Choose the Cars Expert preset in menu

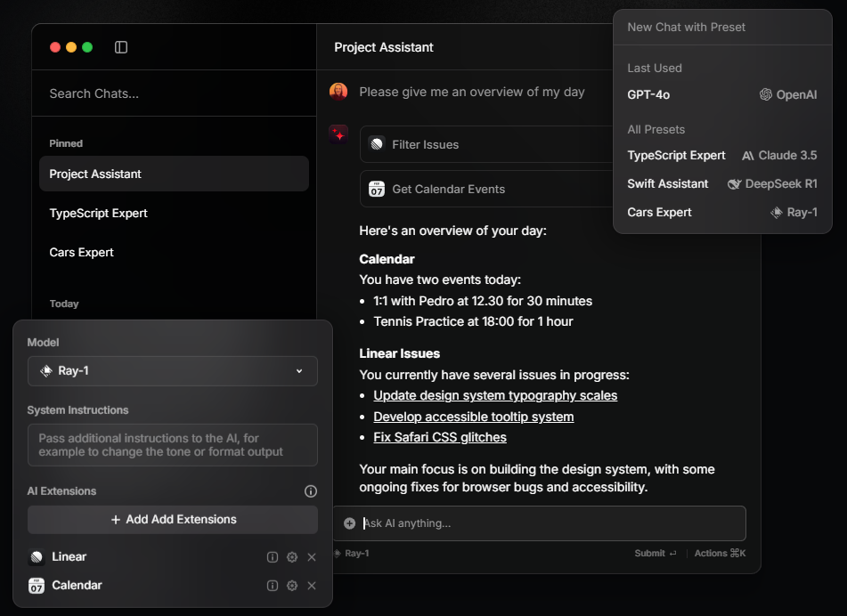(722, 213)
